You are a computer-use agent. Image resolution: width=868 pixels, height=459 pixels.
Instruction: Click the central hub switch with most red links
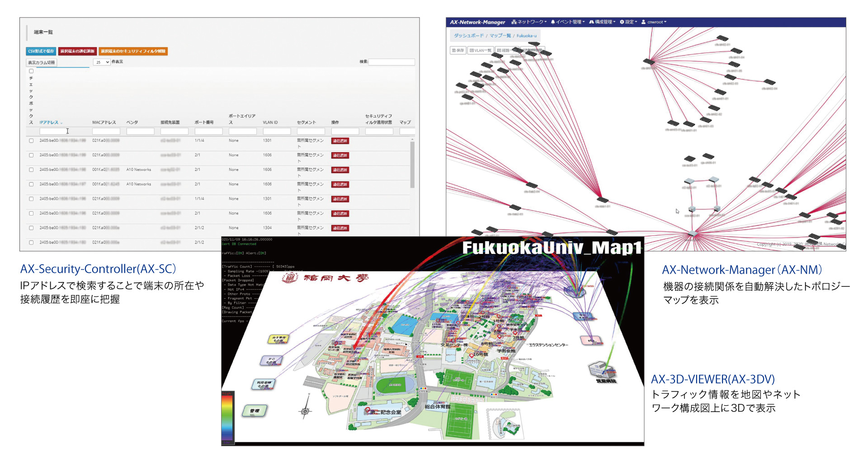tap(603, 199)
